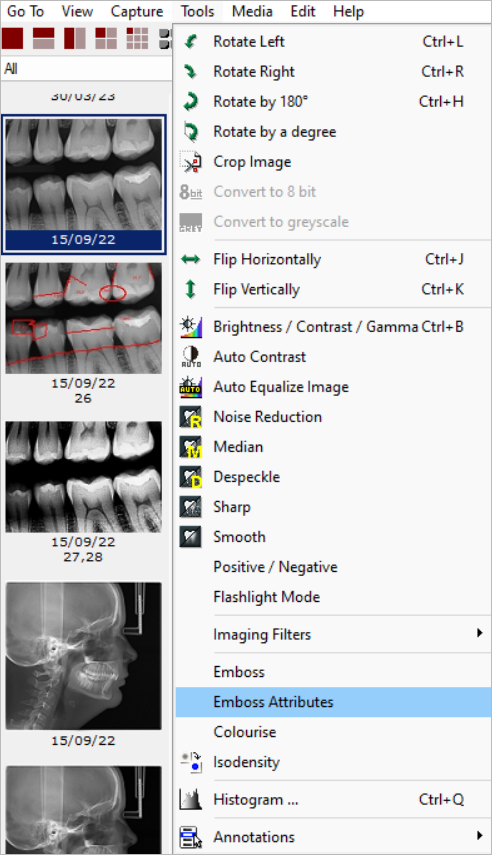Screen dimensions: 492x855
Task: Open the Histogram icon entry
Action: pyautogui.click(x=190, y=800)
